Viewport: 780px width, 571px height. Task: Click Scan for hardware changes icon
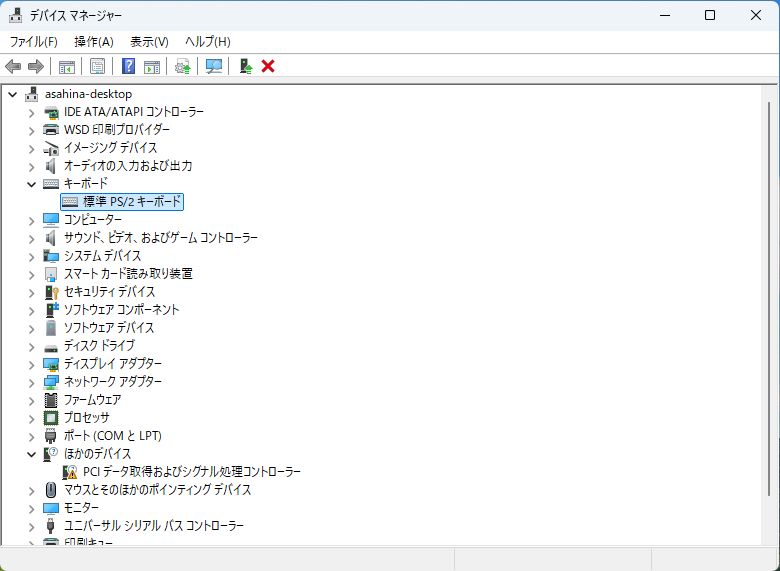[213, 66]
